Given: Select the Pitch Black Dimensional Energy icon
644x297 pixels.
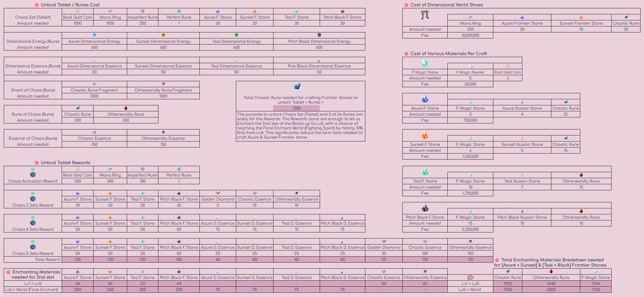Looking at the screenshot, I should (319, 35).
